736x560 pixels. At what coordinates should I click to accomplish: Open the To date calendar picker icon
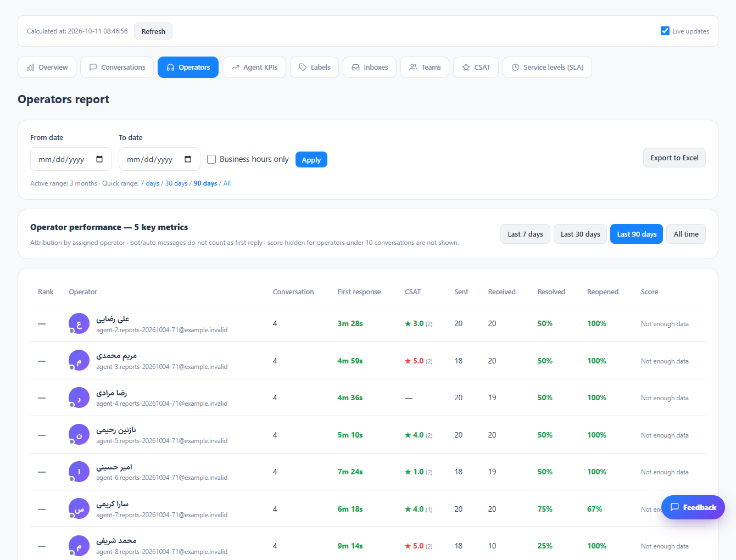click(x=188, y=159)
